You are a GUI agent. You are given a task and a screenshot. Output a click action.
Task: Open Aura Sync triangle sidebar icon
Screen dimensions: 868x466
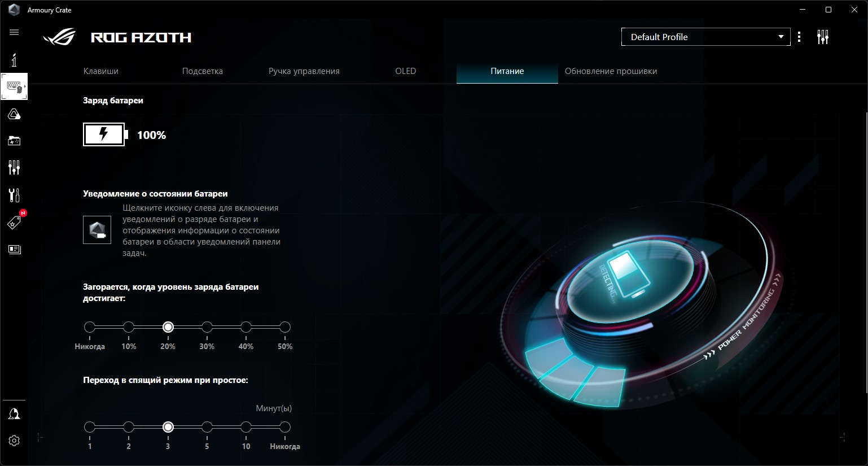[14, 114]
